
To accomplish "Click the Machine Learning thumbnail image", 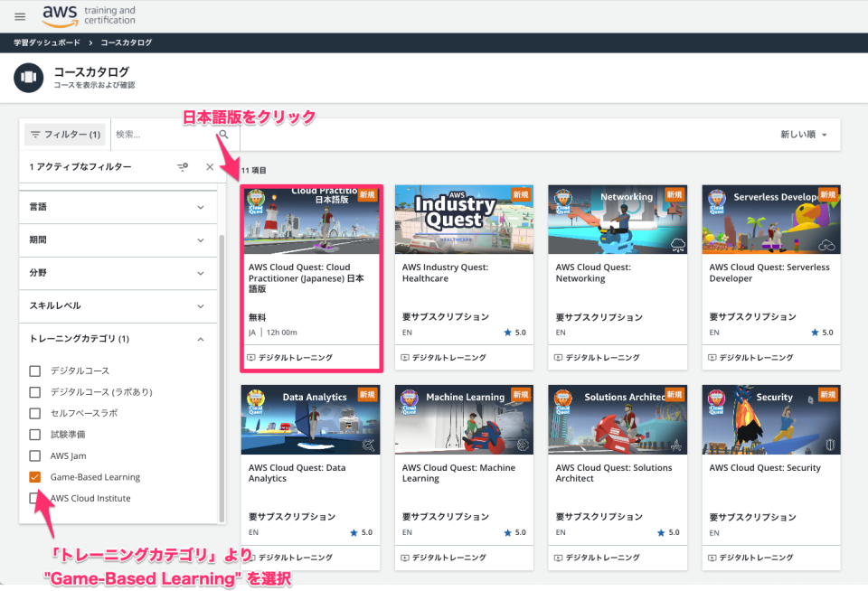I will (464, 419).
